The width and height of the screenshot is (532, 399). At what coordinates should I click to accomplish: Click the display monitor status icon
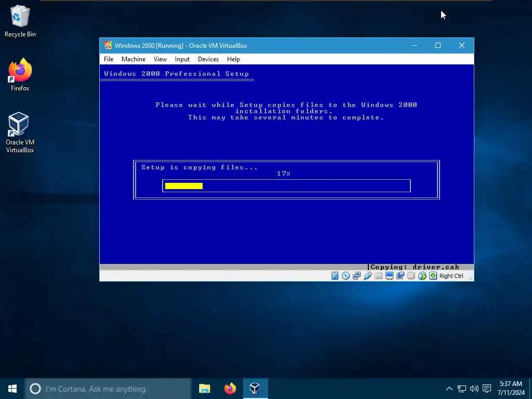(x=389, y=276)
